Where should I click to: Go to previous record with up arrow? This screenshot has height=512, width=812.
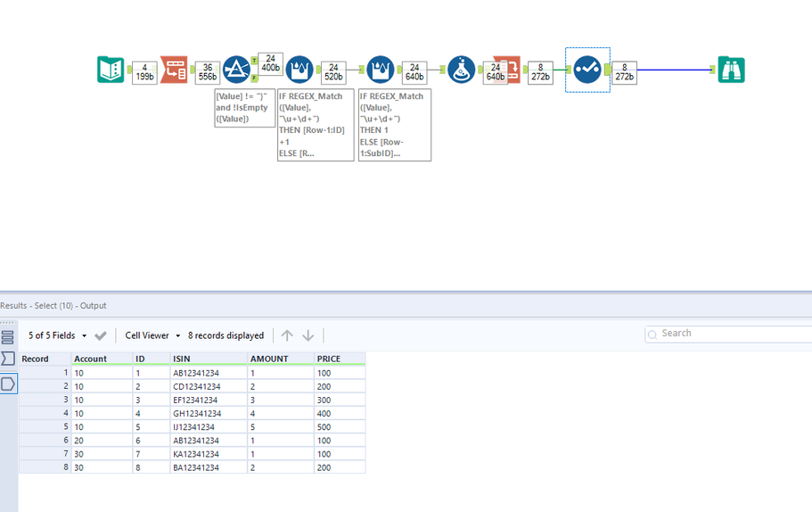287,335
